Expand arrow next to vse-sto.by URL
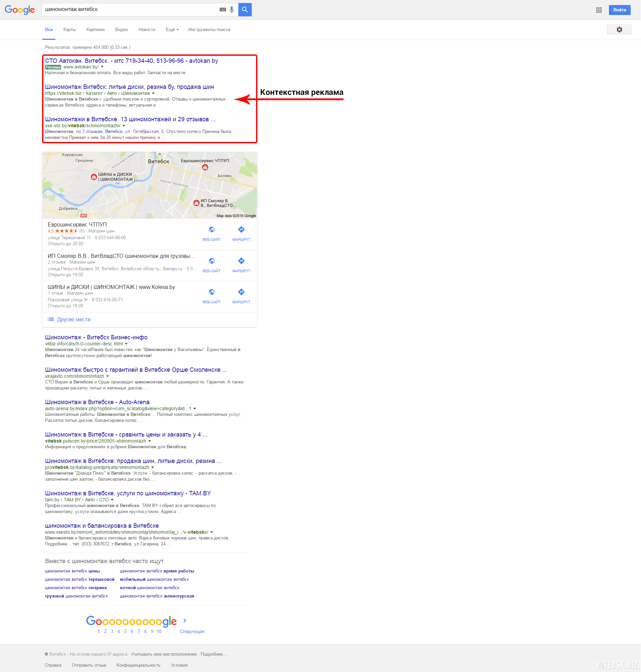 pyautogui.click(x=124, y=126)
